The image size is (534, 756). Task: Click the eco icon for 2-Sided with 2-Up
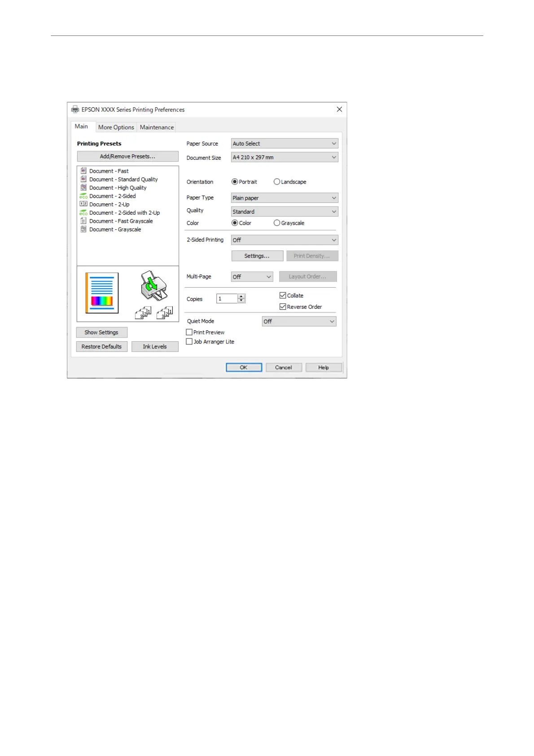83,213
